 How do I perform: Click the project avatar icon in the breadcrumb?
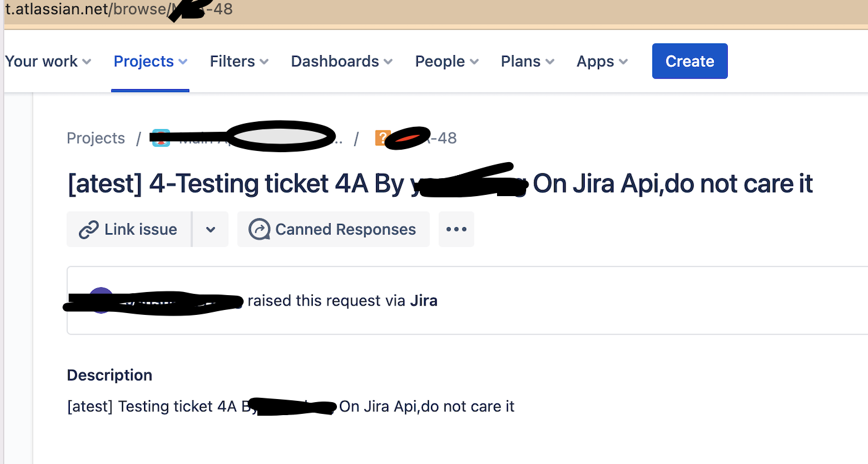click(x=161, y=137)
